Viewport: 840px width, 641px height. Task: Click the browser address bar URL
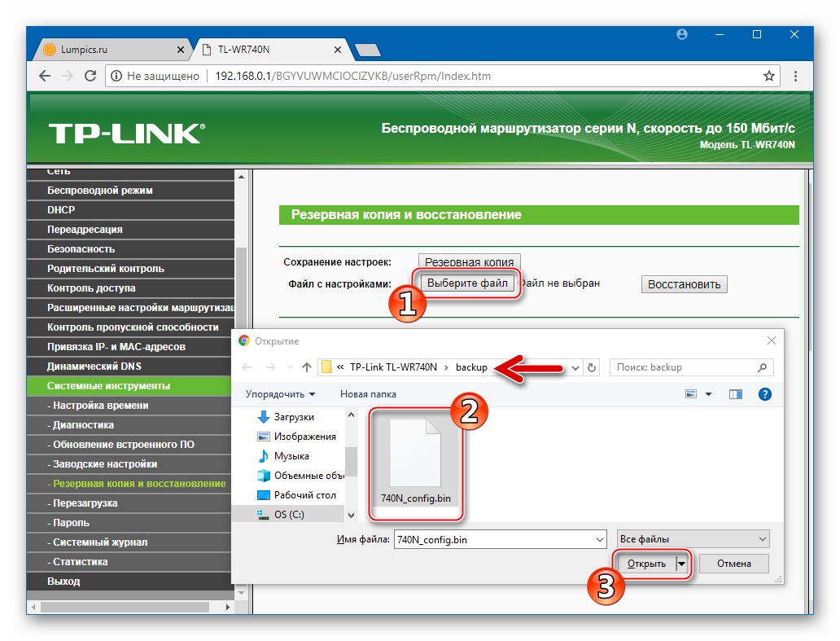tap(353, 76)
